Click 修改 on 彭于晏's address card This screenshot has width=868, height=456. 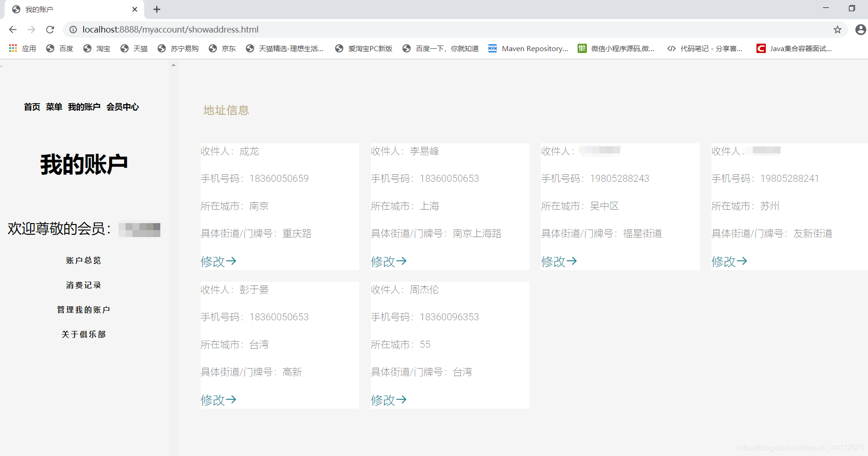[218, 400]
